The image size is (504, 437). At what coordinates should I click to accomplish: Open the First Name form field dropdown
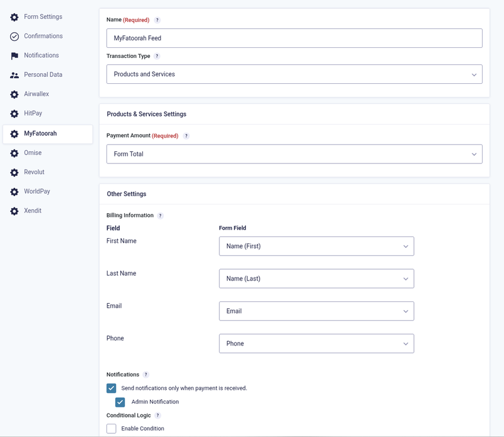[316, 246]
